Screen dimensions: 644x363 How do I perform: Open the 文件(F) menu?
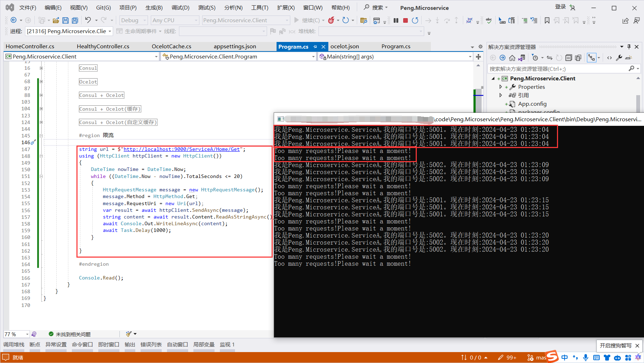click(x=28, y=8)
